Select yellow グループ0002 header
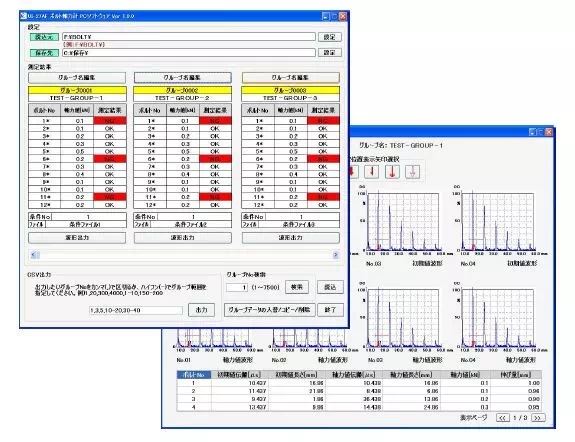This screenshot has height=442, width=575. [x=182, y=90]
